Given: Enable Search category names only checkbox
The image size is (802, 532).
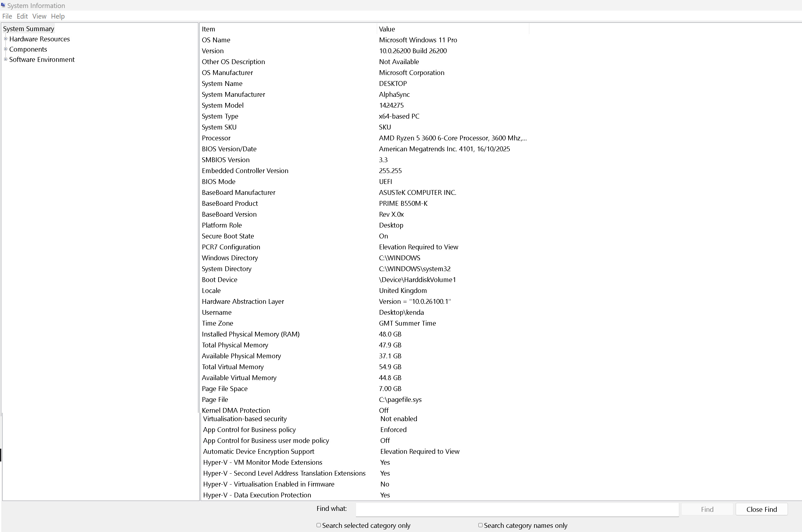Looking at the screenshot, I should pos(480,525).
